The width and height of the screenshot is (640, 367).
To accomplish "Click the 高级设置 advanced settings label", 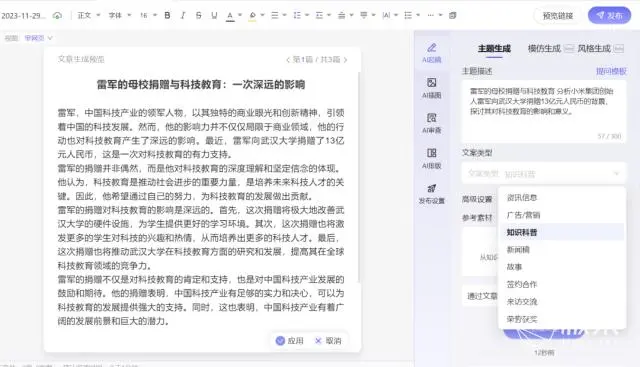I will coord(477,199).
